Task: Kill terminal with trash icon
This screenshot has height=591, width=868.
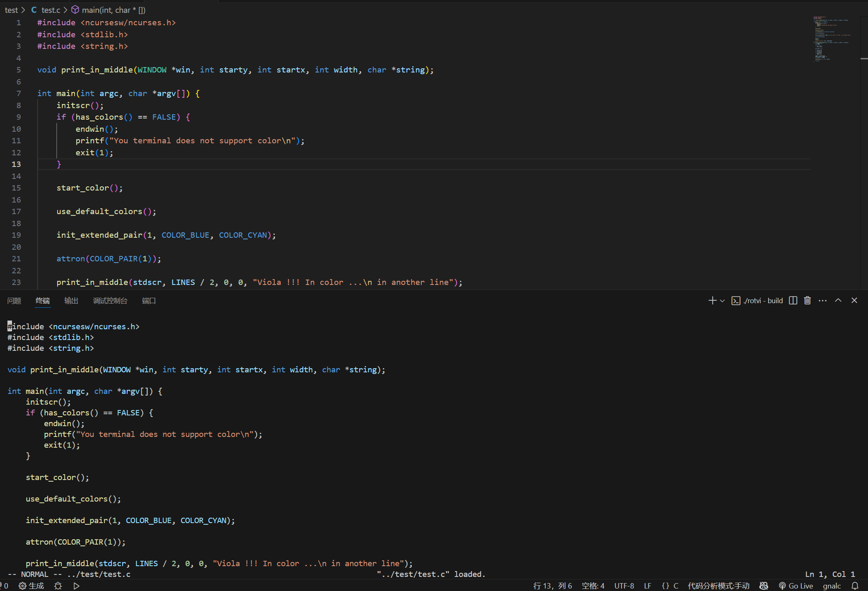Action: coord(808,301)
